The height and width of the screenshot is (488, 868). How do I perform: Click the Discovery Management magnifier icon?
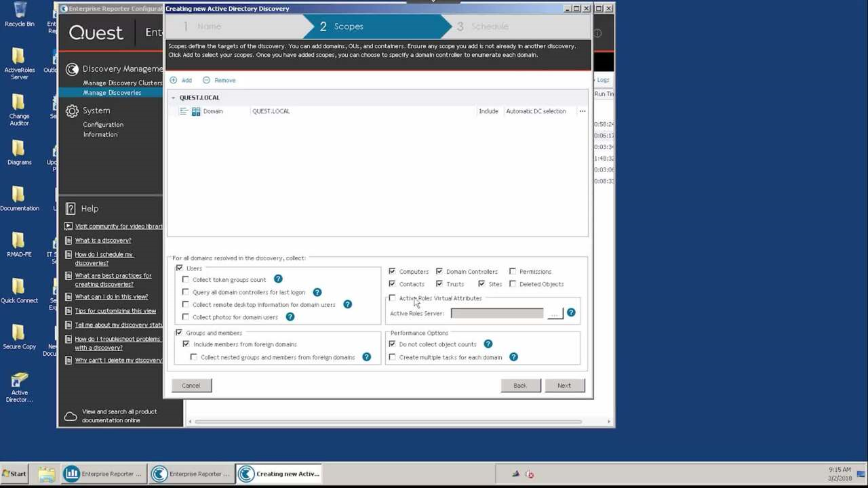point(72,69)
